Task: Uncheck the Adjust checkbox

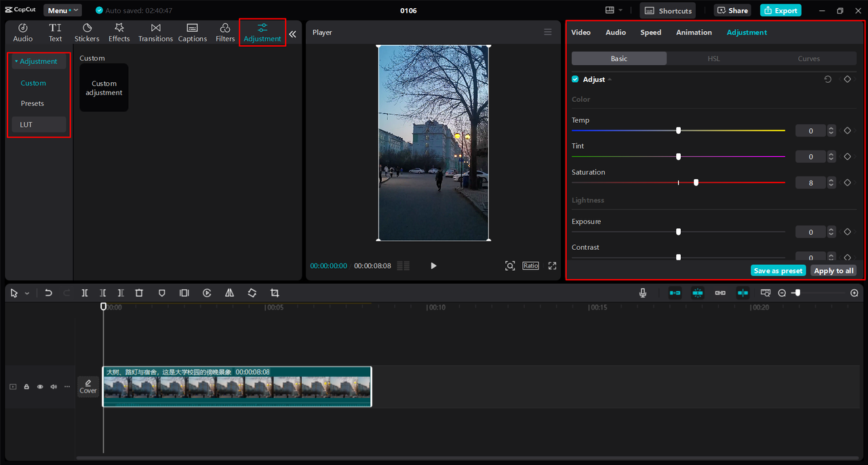Action: point(575,79)
